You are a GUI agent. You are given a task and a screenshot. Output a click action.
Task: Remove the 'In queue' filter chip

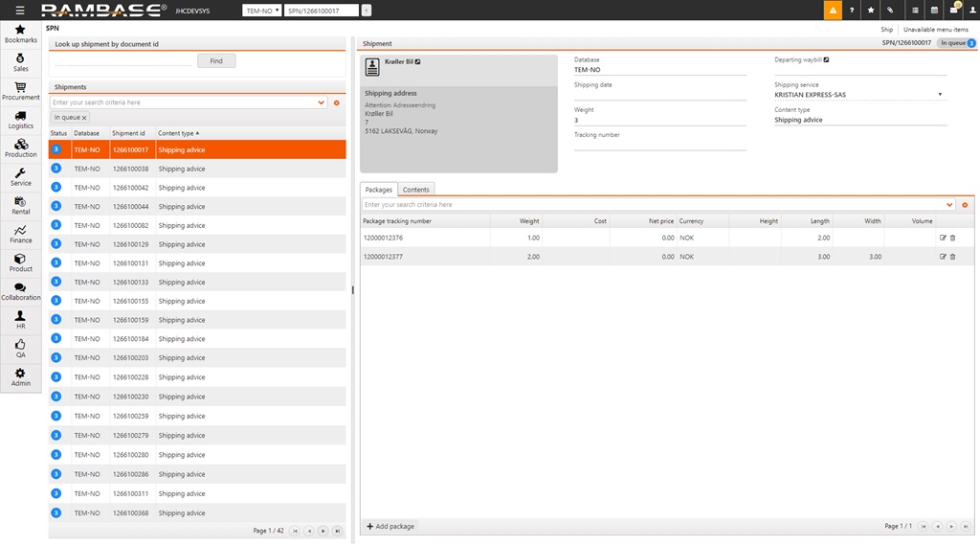[84, 118]
